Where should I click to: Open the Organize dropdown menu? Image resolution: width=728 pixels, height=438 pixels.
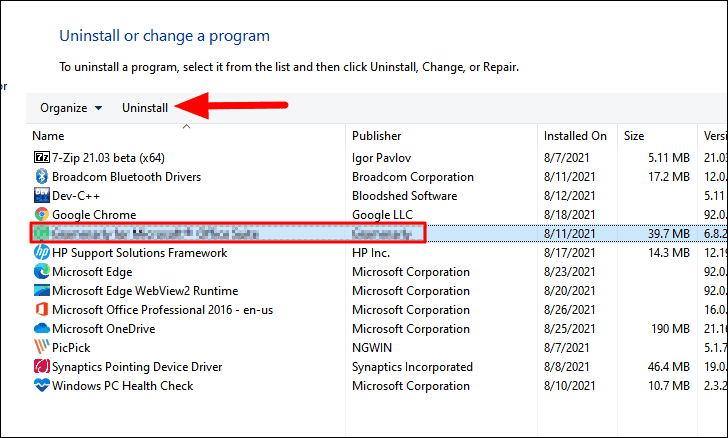[71, 108]
